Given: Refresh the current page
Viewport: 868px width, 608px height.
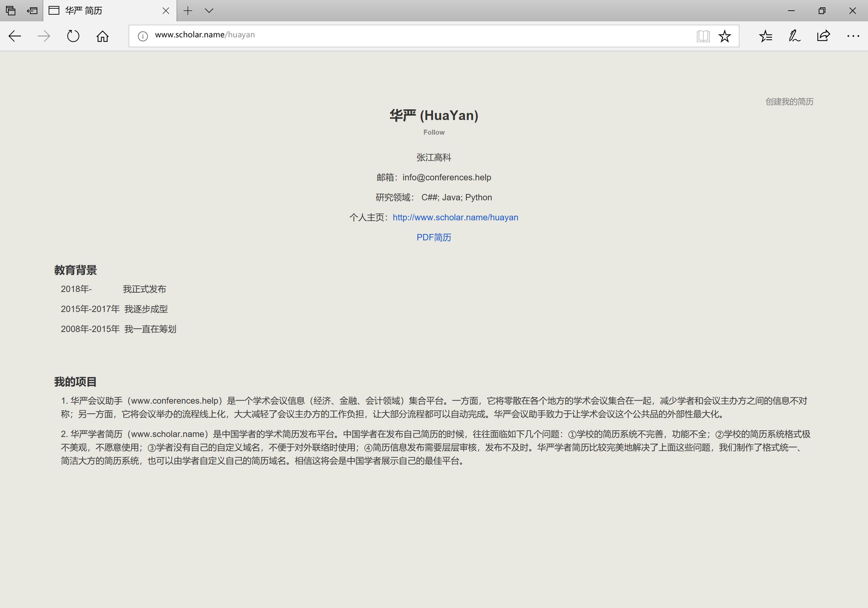Looking at the screenshot, I should (73, 36).
